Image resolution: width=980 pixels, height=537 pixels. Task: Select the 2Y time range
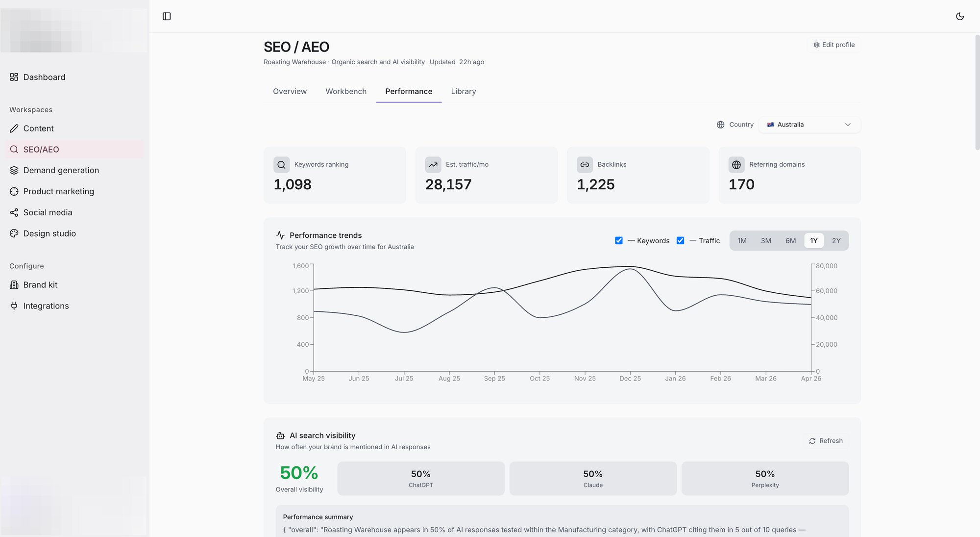coord(836,241)
